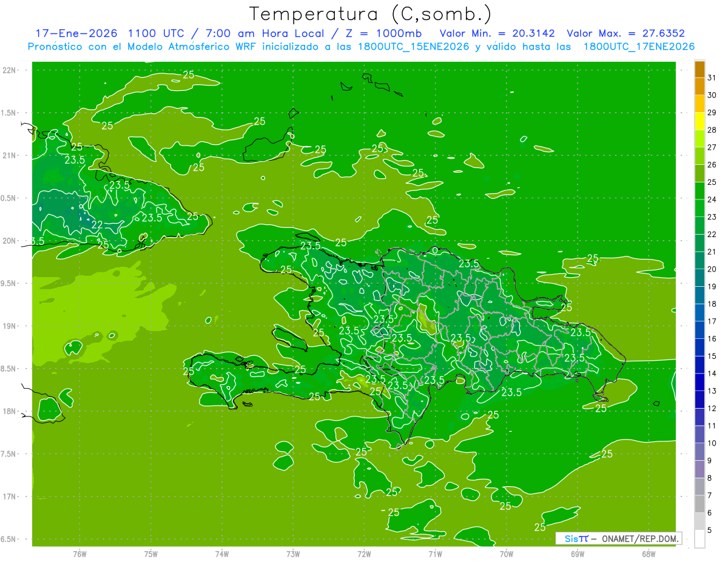728x562 pixels.
Task: Click the "19N" latitude axis label
Action: pos(9,326)
